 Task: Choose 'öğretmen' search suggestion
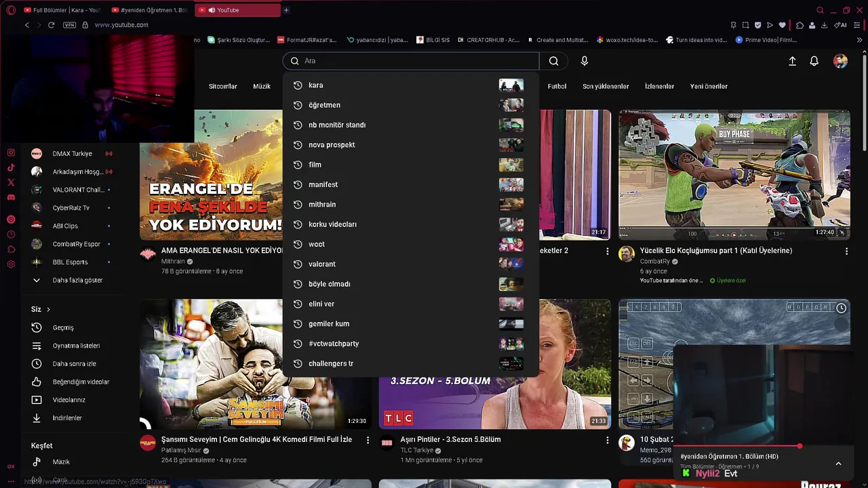(410, 105)
